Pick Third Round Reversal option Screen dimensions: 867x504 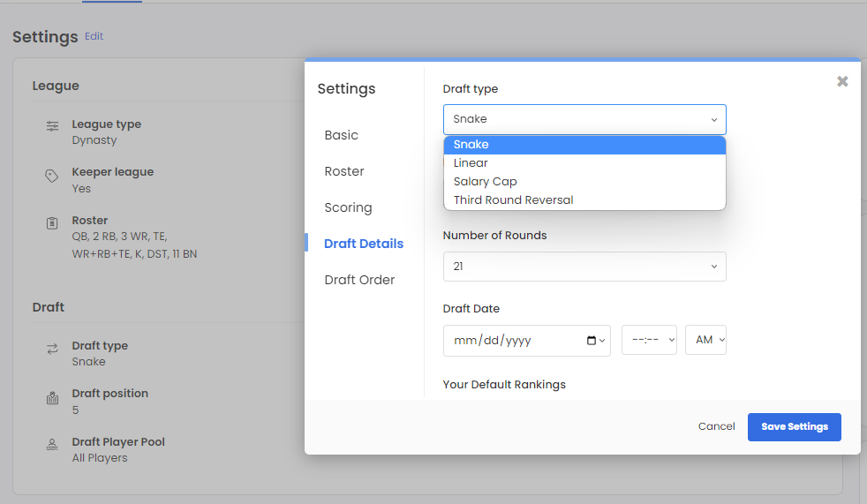(x=513, y=200)
